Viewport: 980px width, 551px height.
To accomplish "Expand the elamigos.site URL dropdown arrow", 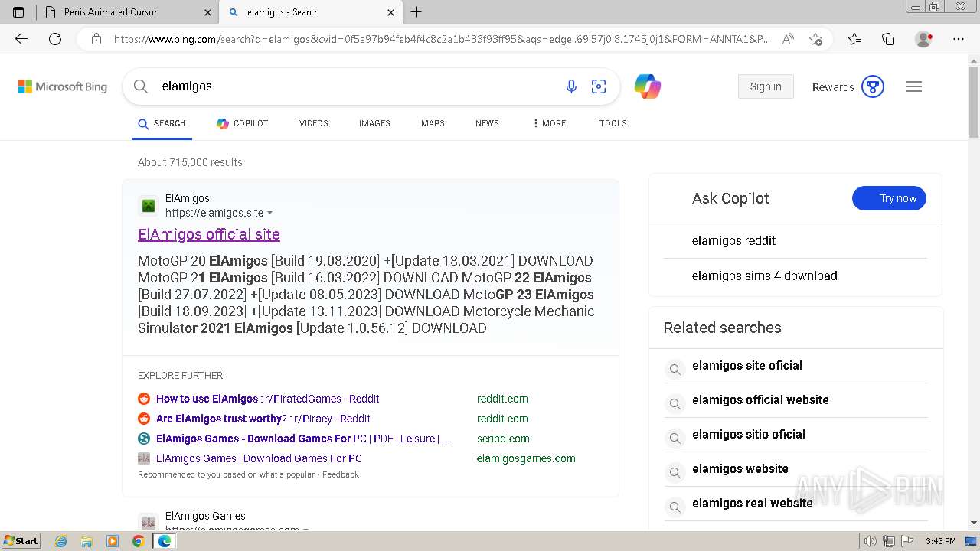I will coord(269,214).
